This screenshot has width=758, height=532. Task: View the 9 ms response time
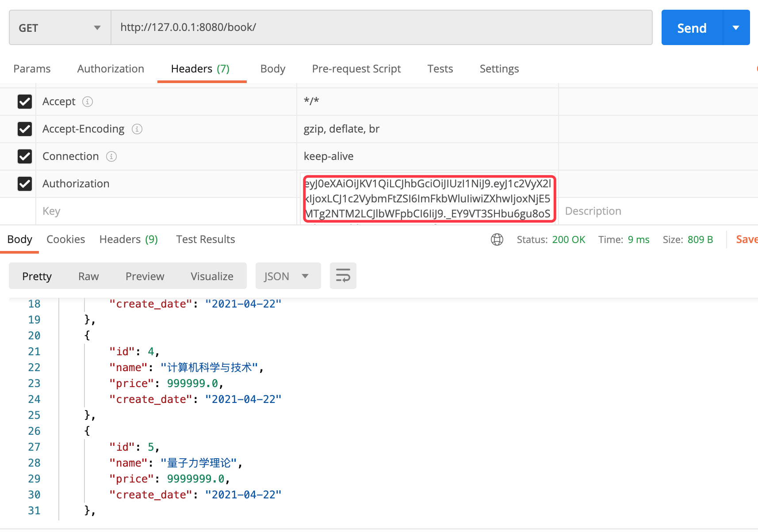coord(639,239)
